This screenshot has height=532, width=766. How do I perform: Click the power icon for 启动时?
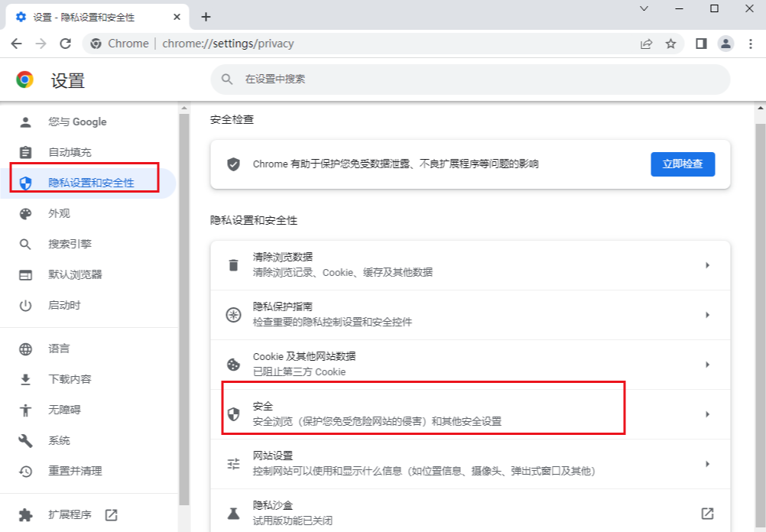(25, 306)
